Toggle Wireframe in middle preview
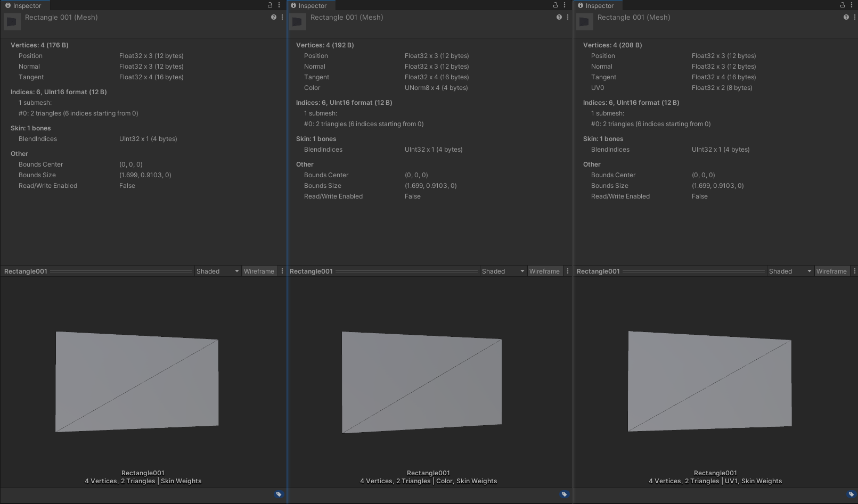 point(544,271)
